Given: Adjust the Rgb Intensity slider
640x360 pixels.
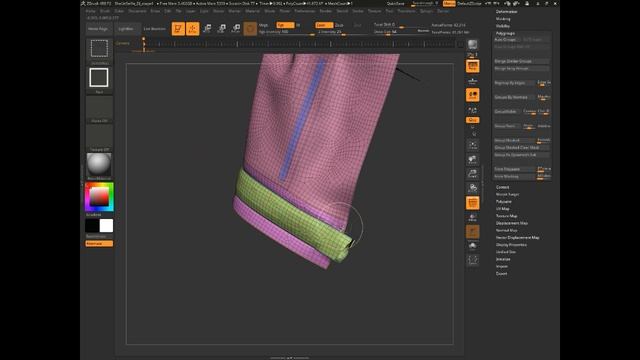Looking at the screenshot, I should tap(287, 32).
